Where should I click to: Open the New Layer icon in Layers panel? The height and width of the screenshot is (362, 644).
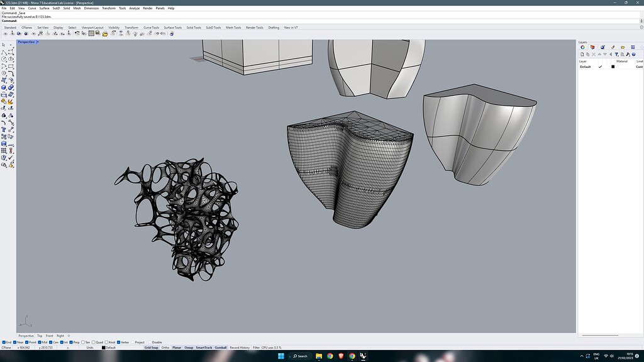(582, 54)
